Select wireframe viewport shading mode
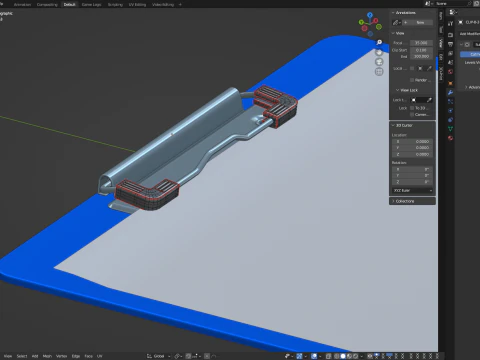Image resolution: width=480 pixels, height=360 pixels. point(336,356)
